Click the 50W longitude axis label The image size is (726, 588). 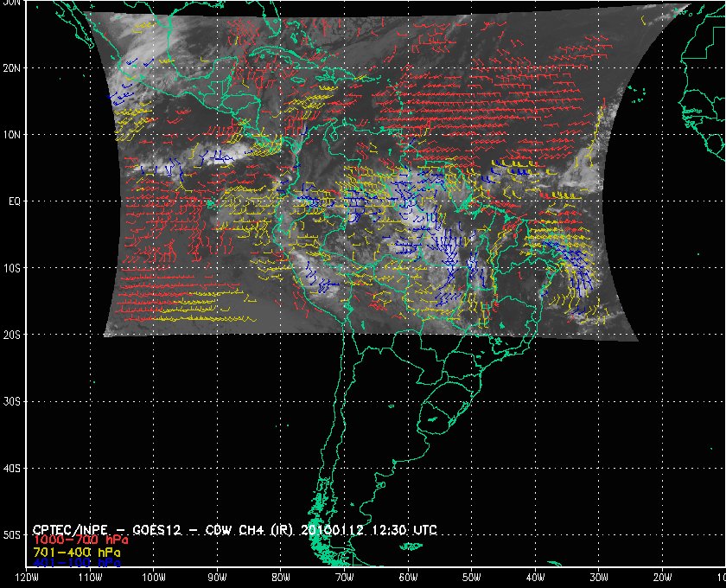pyautogui.click(x=471, y=577)
